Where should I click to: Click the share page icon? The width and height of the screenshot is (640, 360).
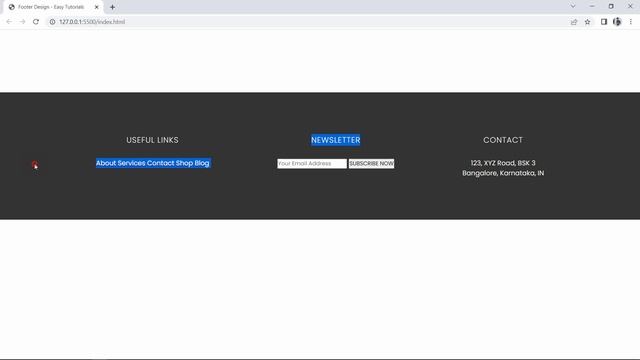pos(574,22)
